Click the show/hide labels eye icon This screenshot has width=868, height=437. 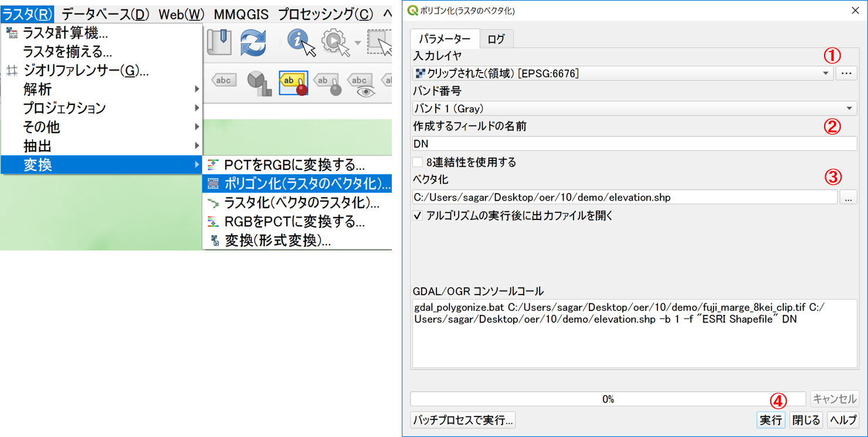(361, 84)
